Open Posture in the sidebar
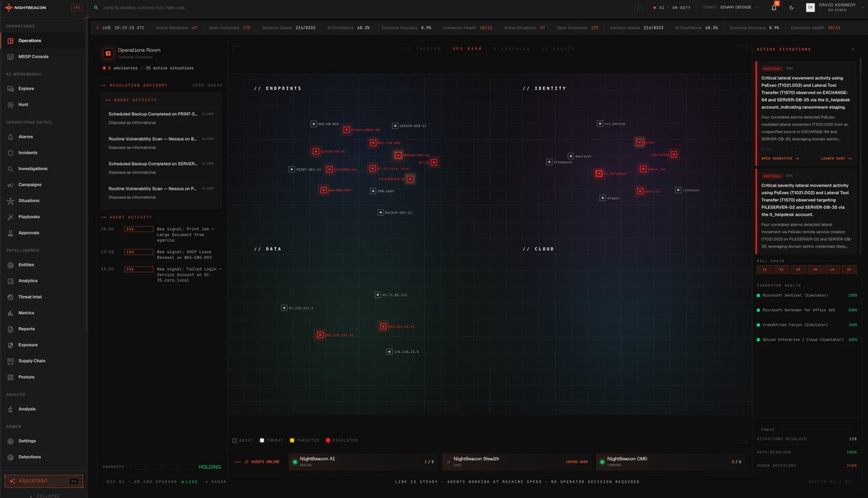This screenshot has width=868, height=498. coord(43,377)
